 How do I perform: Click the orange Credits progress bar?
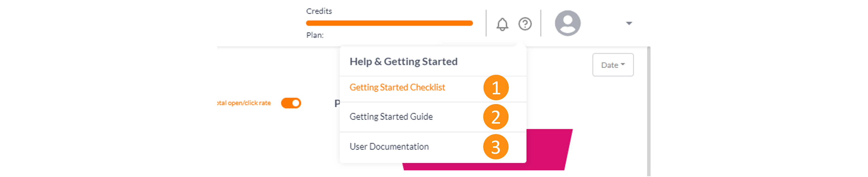click(x=389, y=23)
